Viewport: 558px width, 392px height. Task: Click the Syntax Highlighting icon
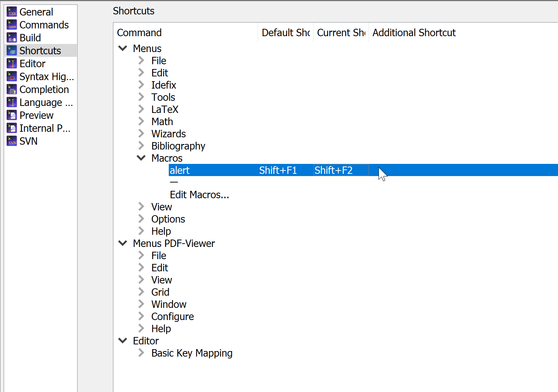pos(11,76)
